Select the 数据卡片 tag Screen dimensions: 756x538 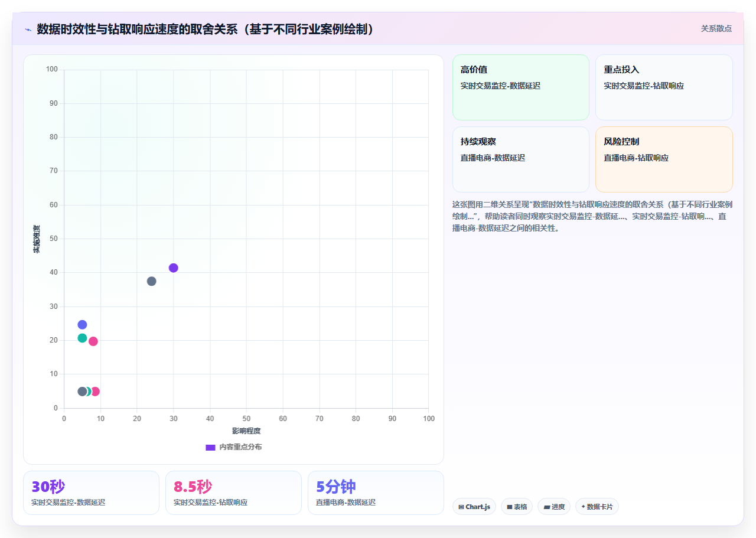(597, 507)
